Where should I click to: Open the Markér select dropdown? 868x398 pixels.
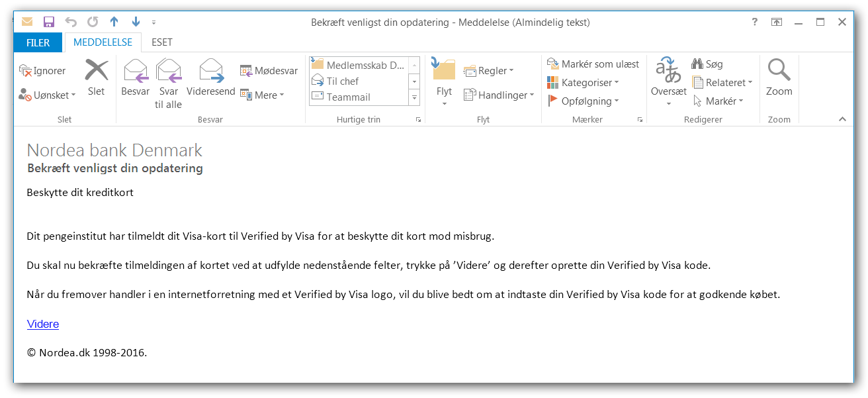(x=718, y=101)
